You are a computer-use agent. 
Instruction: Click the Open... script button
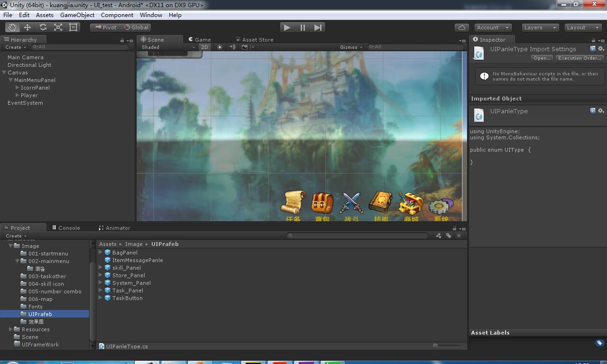(x=542, y=58)
